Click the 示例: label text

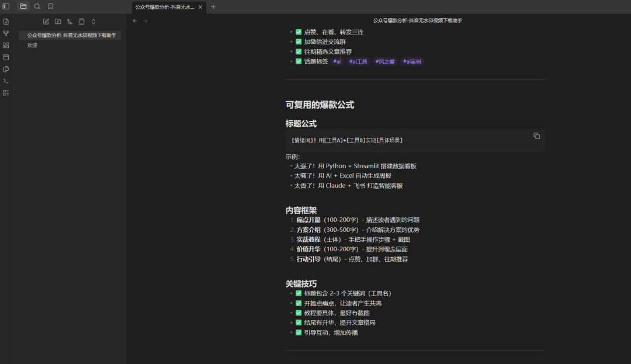[x=293, y=157]
